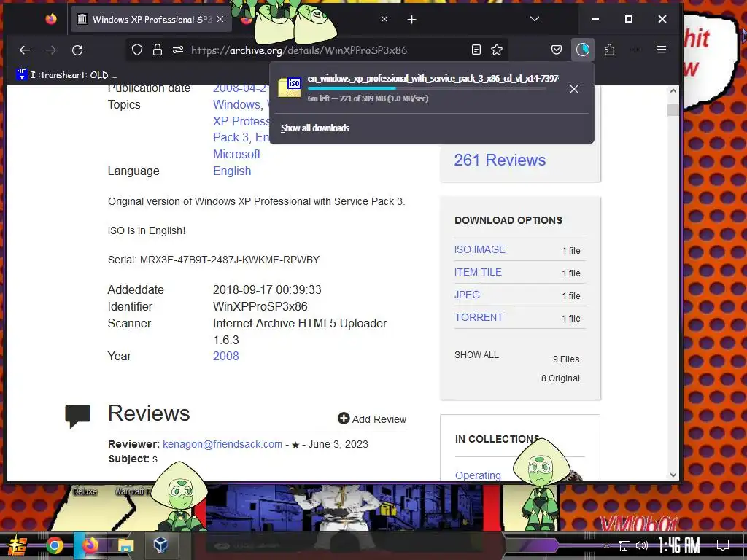Toggle reader view icon
Screen dimensions: 747x560
coord(476,50)
